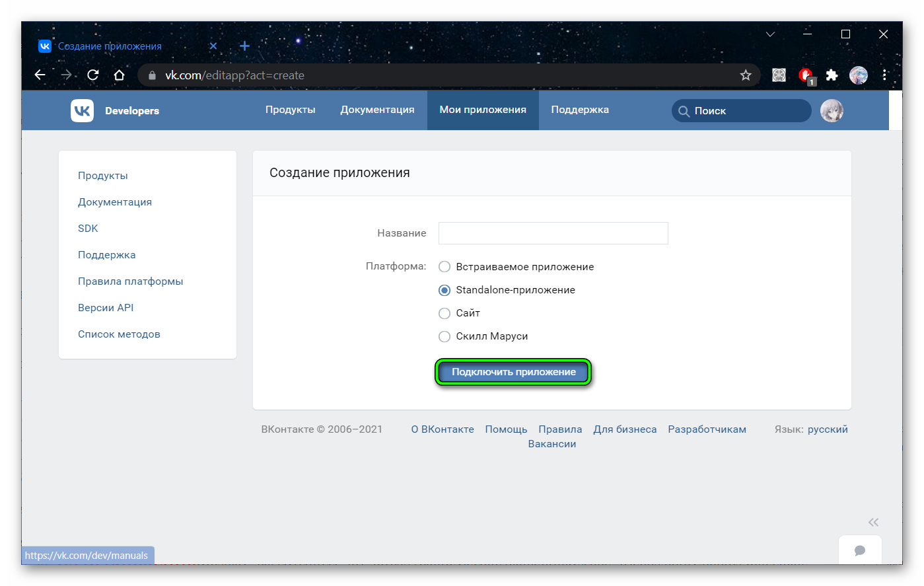Change language via русский link
Screen dimensions: 924x586
[x=828, y=429]
